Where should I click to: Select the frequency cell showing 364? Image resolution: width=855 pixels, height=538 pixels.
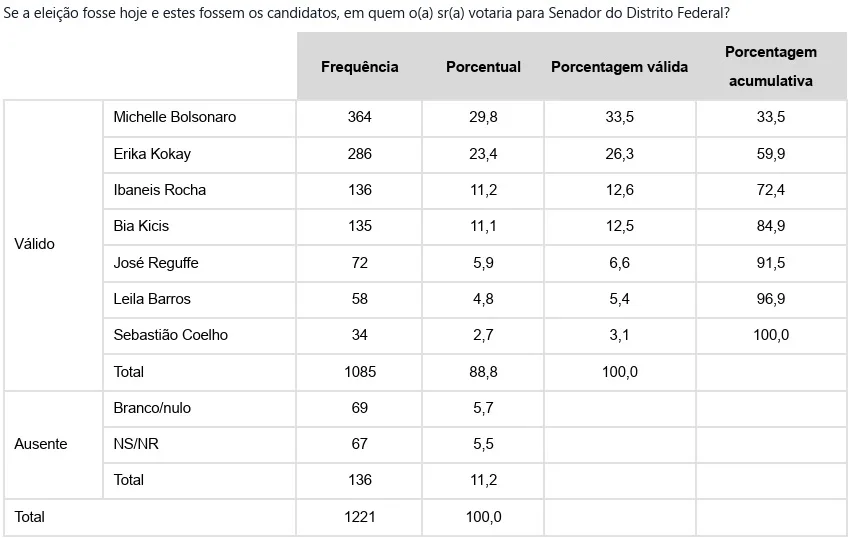[x=359, y=117]
